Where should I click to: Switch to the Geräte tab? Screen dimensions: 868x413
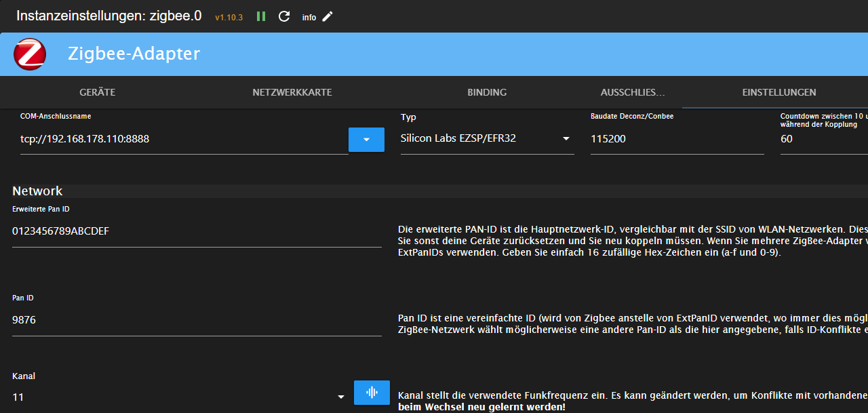point(97,92)
